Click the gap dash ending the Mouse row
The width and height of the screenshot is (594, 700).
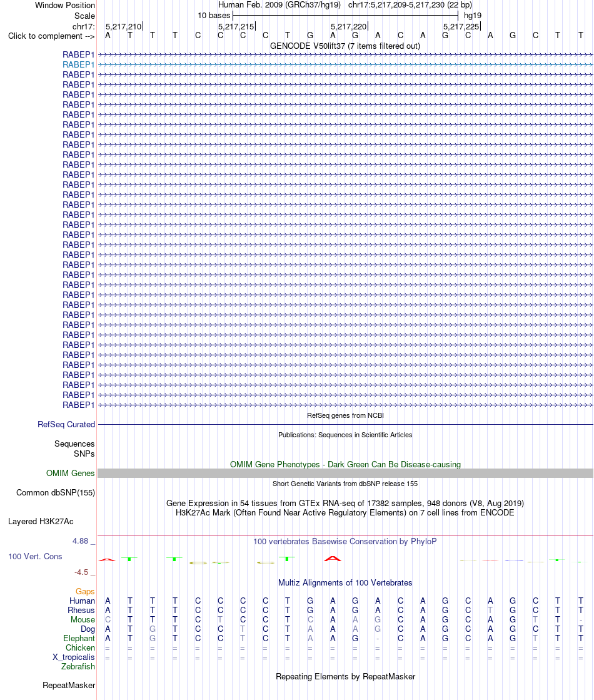point(580,620)
